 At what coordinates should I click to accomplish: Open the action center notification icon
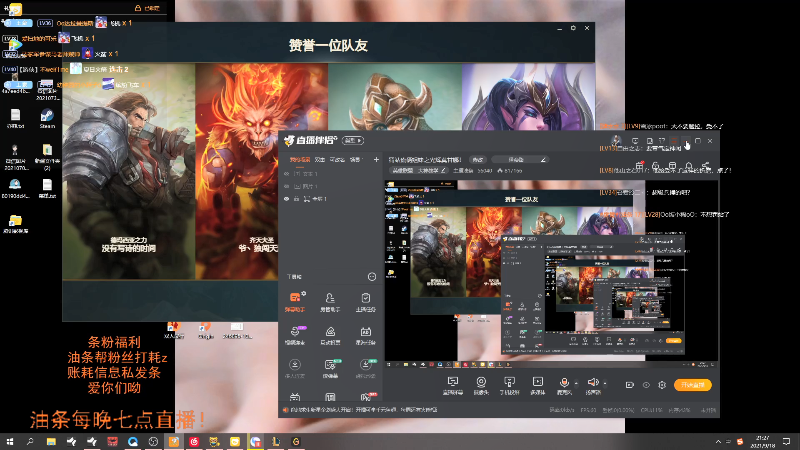(786, 441)
